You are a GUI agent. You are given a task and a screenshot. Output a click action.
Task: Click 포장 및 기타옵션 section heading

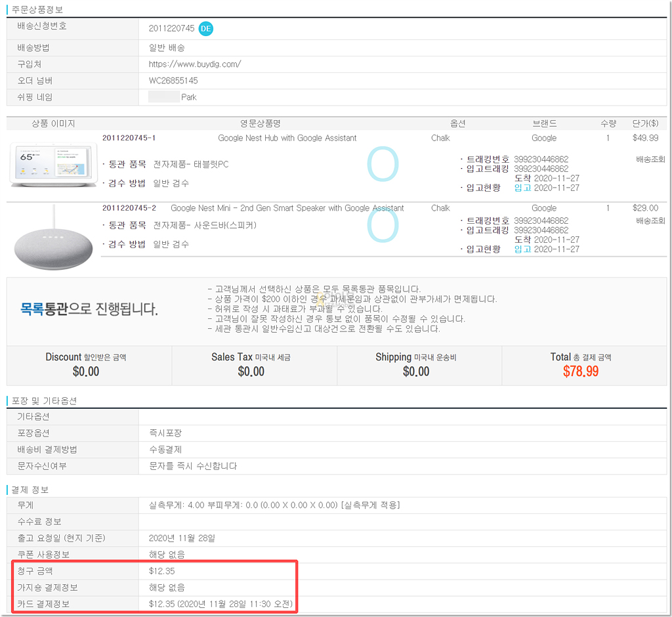[44, 401]
